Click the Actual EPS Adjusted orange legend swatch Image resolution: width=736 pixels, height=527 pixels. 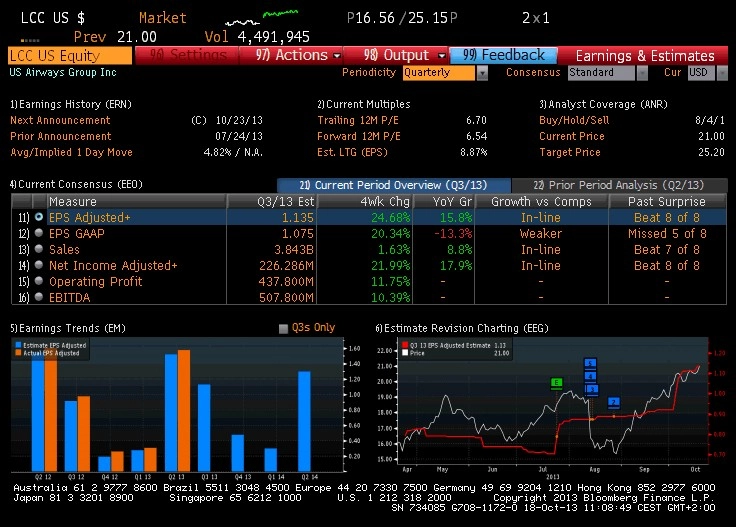click(18, 353)
